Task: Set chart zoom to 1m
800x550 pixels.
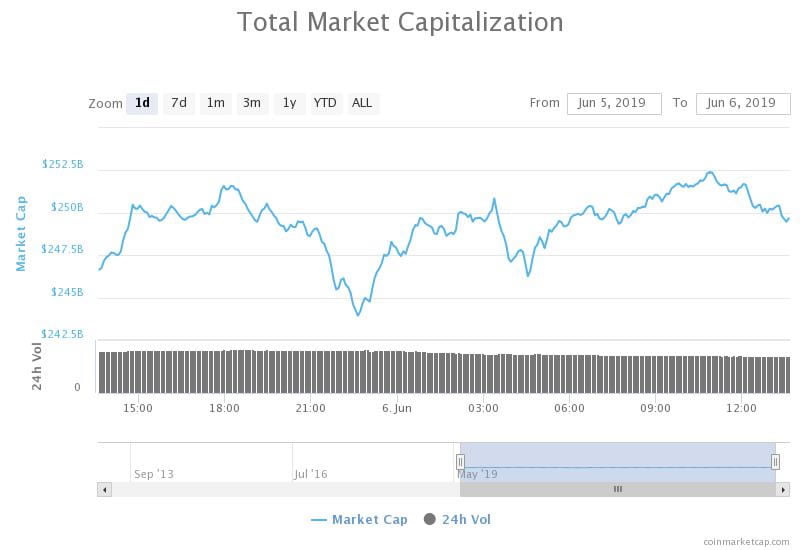Action: 215,103
